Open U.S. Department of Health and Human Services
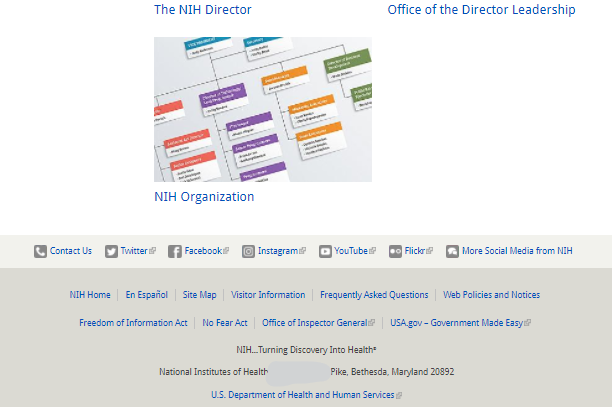Viewport: 612px width, 407px height. pyautogui.click(x=303, y=395)
